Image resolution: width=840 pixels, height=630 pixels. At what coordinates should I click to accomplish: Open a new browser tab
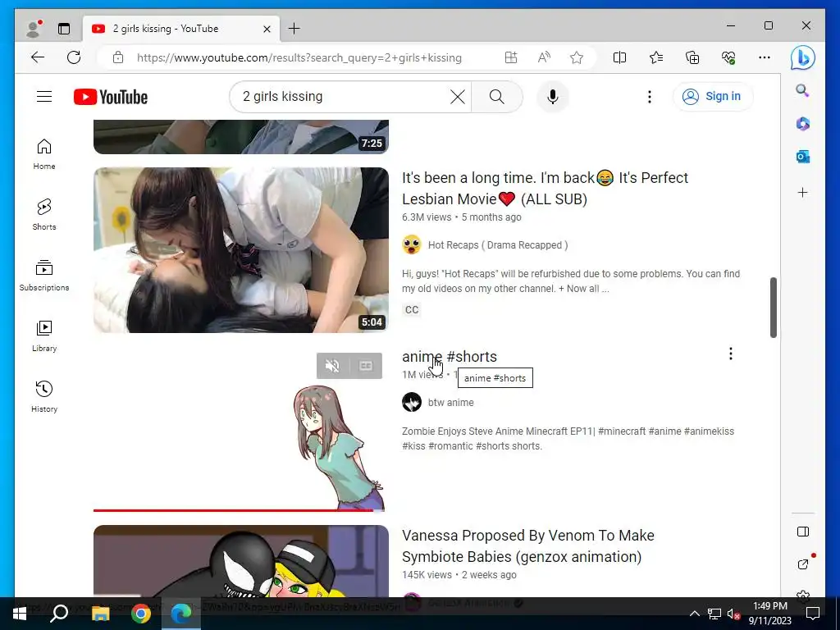click(x=294, y=29)
